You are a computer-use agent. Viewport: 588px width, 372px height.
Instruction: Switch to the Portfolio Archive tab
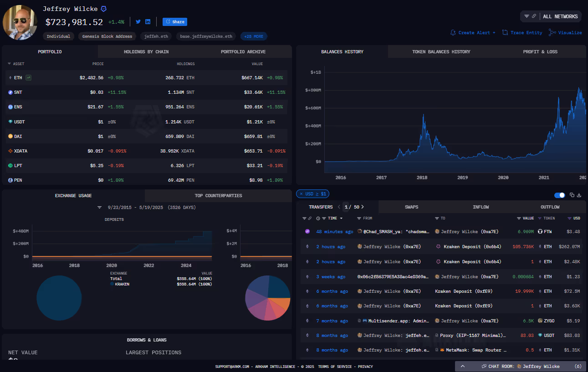(x=243, y=51)
